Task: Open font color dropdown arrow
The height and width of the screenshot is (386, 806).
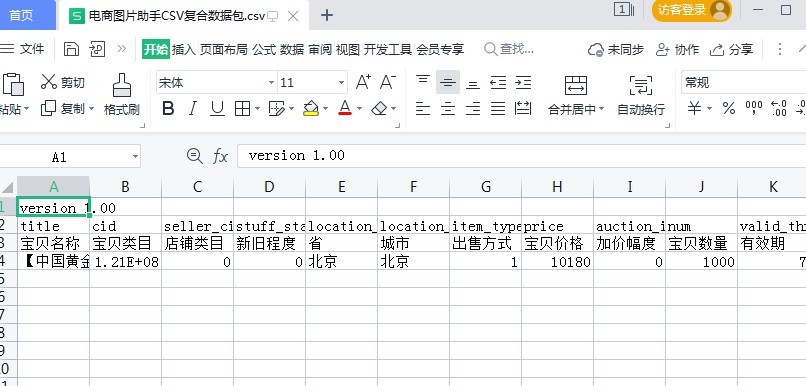Action: click(359, 109)
